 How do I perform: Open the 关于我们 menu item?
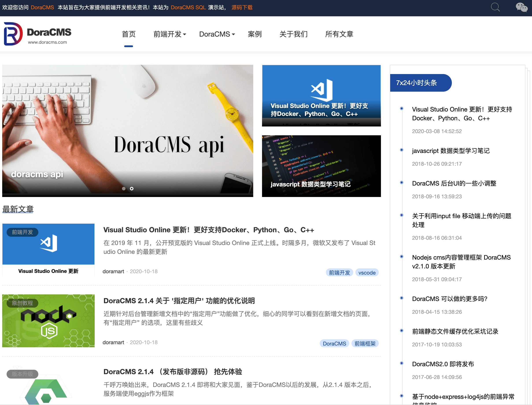click(x=294, y=34)
